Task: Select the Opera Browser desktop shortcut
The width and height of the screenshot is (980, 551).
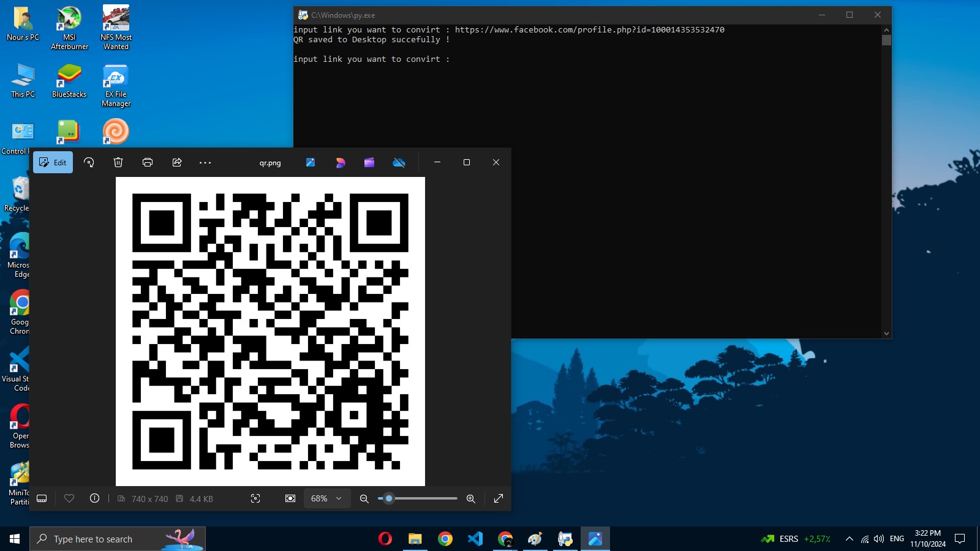Action: tap(18, 426)
